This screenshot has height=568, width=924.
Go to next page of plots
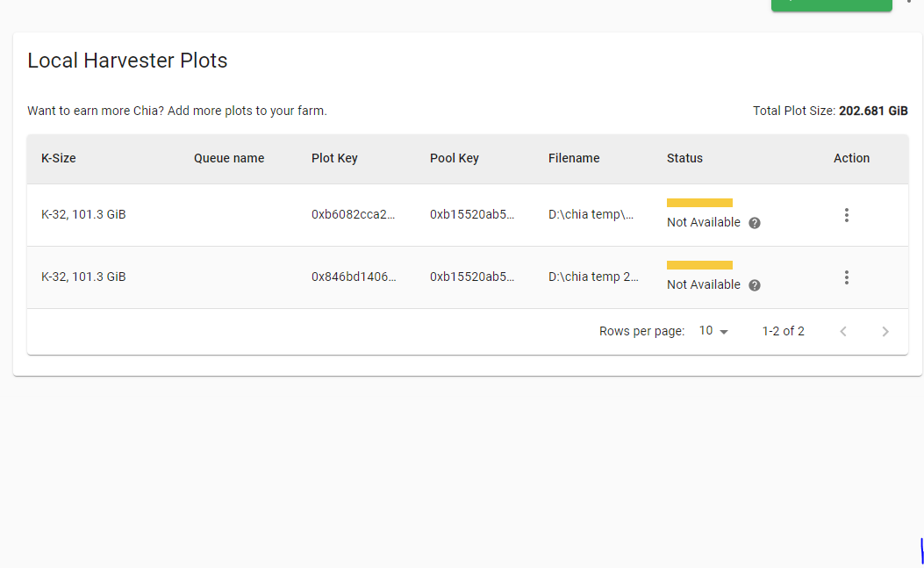pos(885,332)
